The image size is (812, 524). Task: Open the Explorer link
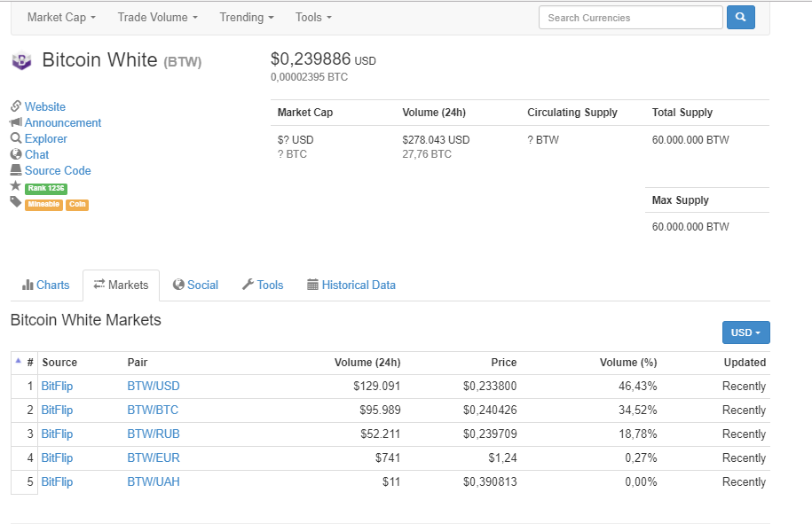[x=45, y=139]
